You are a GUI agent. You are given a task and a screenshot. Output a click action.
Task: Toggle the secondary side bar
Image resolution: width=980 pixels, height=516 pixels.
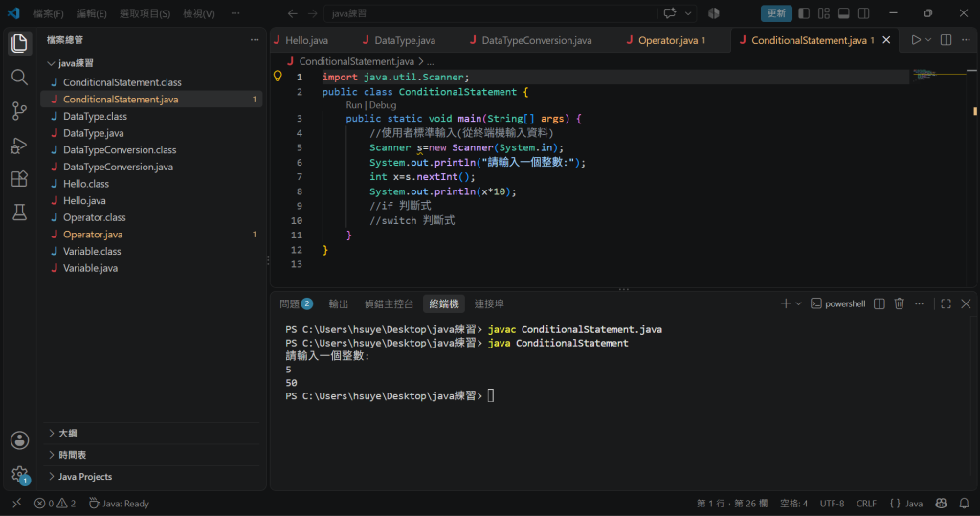[x=864, y=13]
